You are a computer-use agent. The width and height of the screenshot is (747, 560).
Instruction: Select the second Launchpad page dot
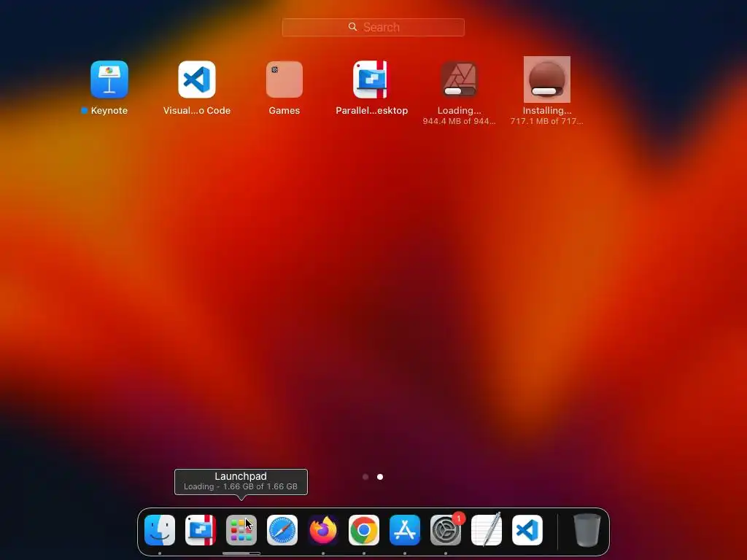(x=379, y=477)
